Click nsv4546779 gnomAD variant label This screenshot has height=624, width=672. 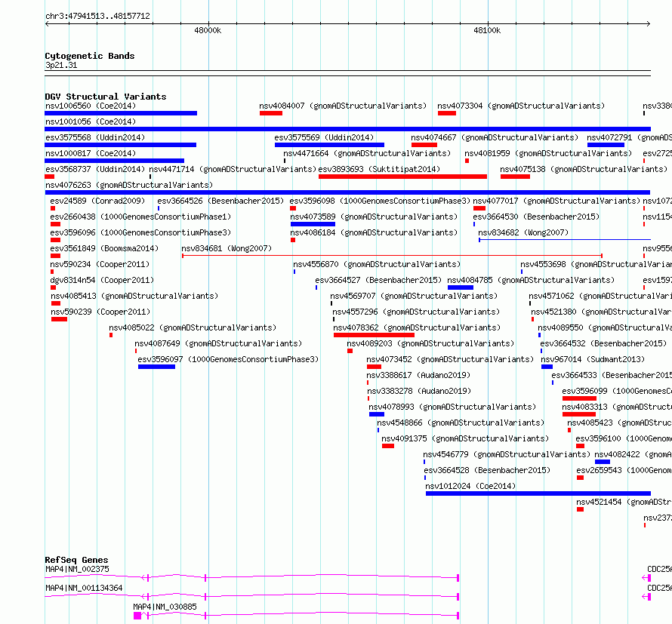point(507,454)
